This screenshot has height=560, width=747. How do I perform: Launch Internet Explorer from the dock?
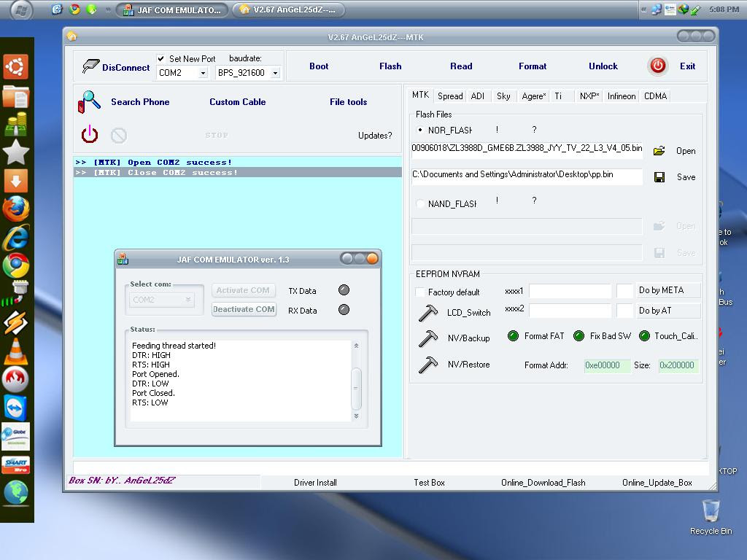click(x=16, y=238)
